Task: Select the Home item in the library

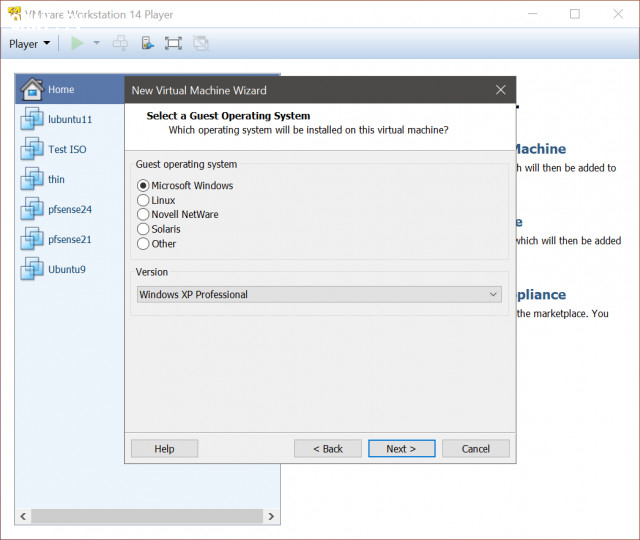Action: tap(70, 89)
